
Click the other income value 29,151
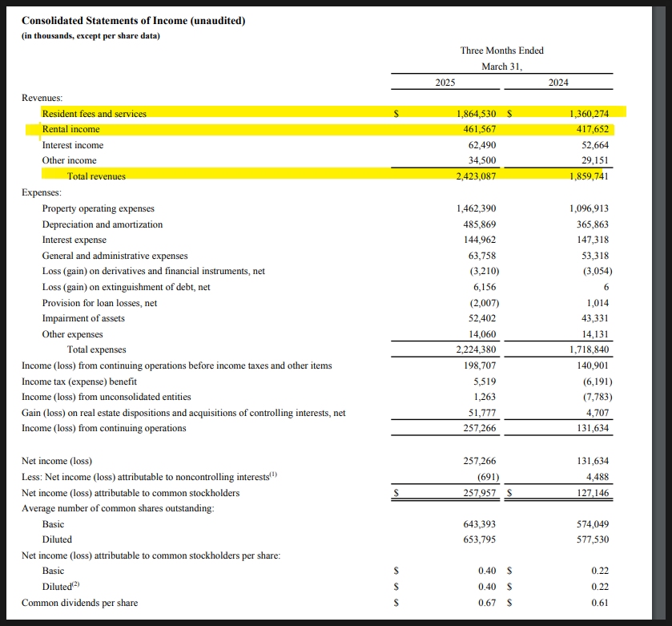click(x=595, y=160)
